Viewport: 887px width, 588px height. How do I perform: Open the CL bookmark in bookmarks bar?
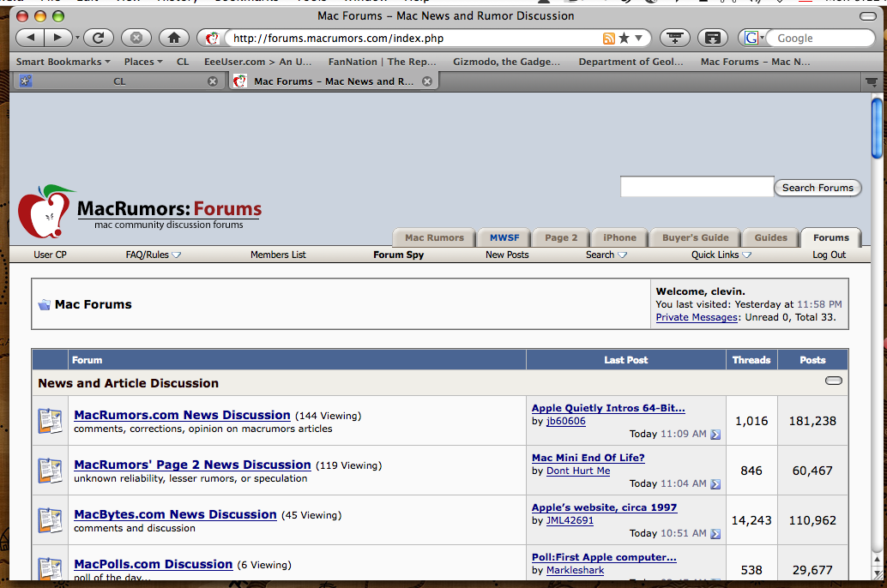point(183,62)
